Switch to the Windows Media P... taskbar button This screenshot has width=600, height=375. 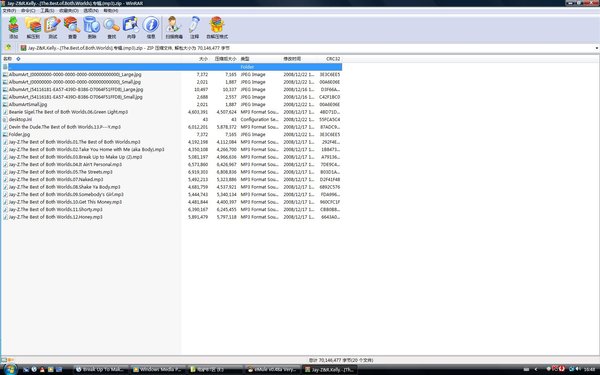pyautogui.click(x=157, y=370)
